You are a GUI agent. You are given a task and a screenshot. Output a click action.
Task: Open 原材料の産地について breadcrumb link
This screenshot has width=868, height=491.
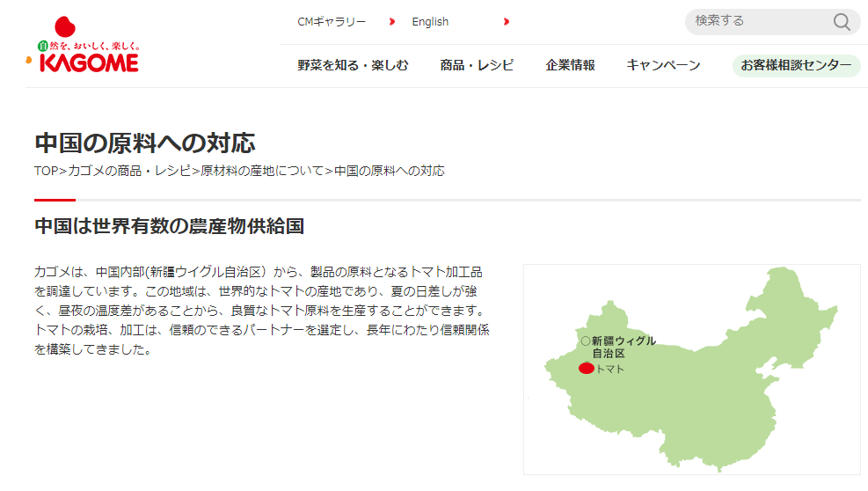[262, 171]
